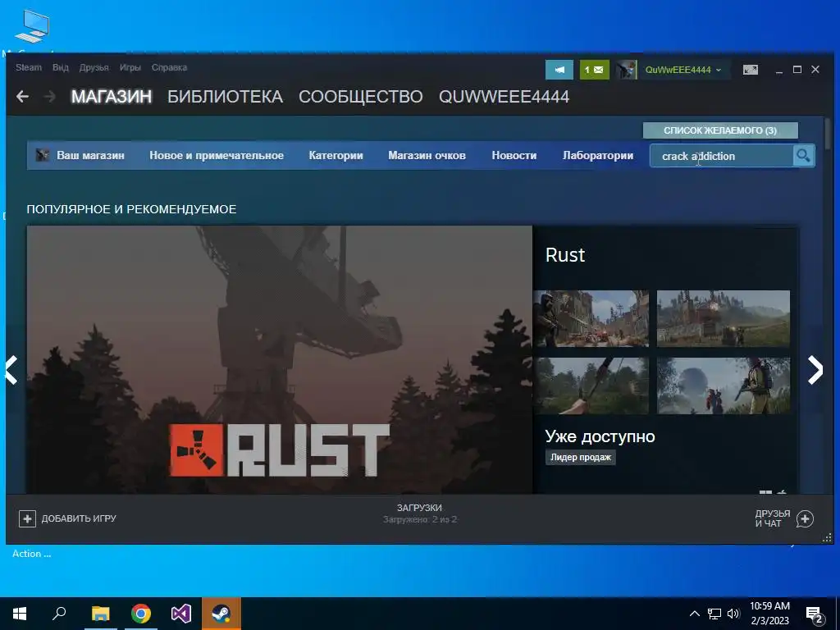Click the user avatar in the title bar
The height and width of the screenshot is (630, 840).
pyautogui.click(x=626, y=70)
